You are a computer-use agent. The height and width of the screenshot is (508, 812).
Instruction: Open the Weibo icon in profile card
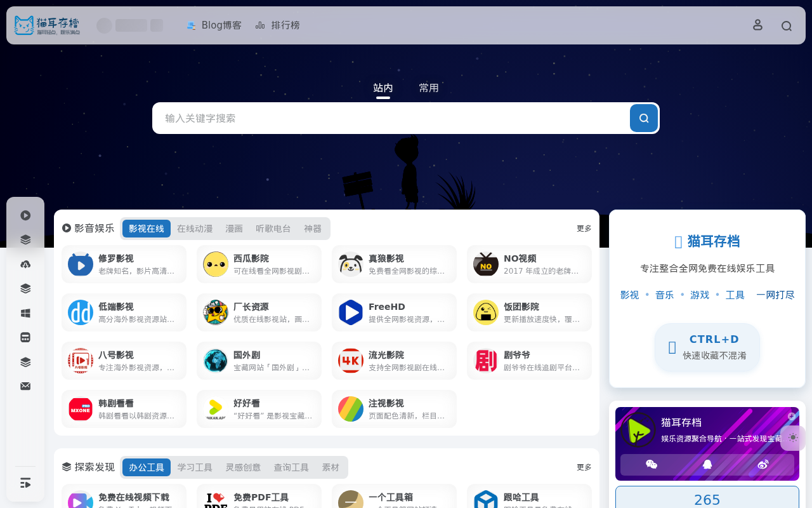[x=763, y=465]
